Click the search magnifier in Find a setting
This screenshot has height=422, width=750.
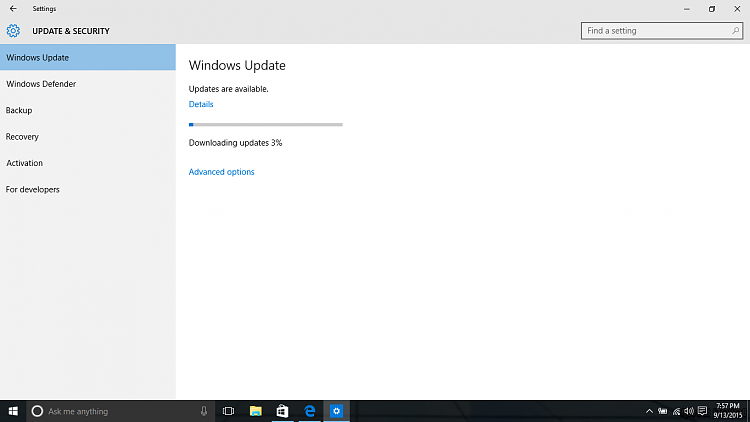pyautogui.click(x=735, y=31)
